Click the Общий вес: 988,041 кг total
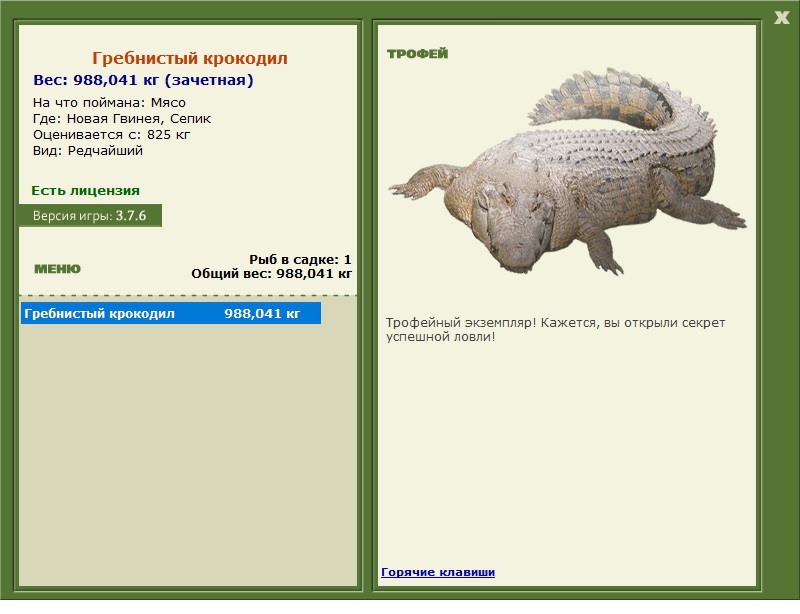 pyautogui.click(x=271, y=274)
